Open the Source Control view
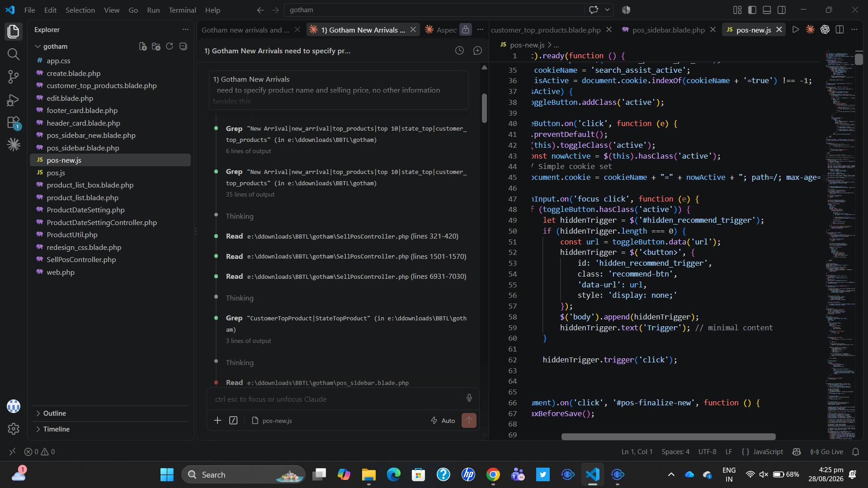This screenshot has height=488, width=868. coord(14,76)
